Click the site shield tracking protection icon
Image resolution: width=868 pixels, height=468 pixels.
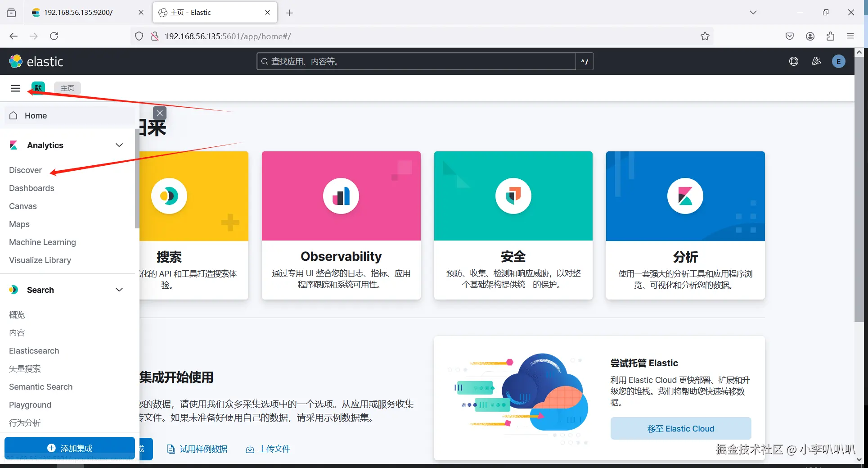139,36
